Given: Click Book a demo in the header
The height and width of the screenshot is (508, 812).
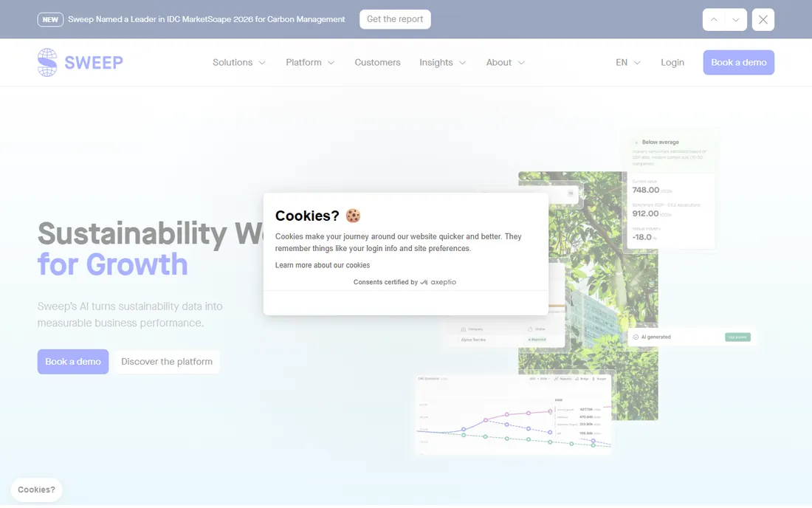Looking at the screenshot, I should 738,63.
